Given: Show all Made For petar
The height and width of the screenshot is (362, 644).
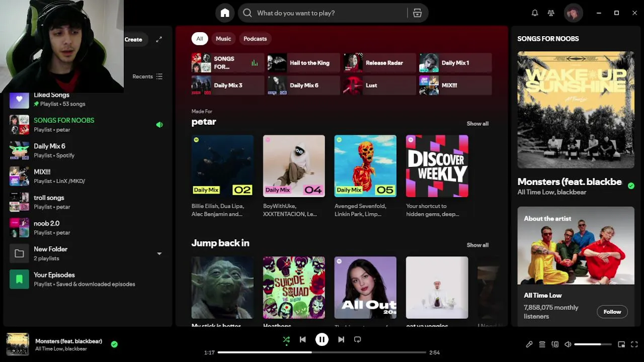Looking at the screenshot, I should coord(477,124).
